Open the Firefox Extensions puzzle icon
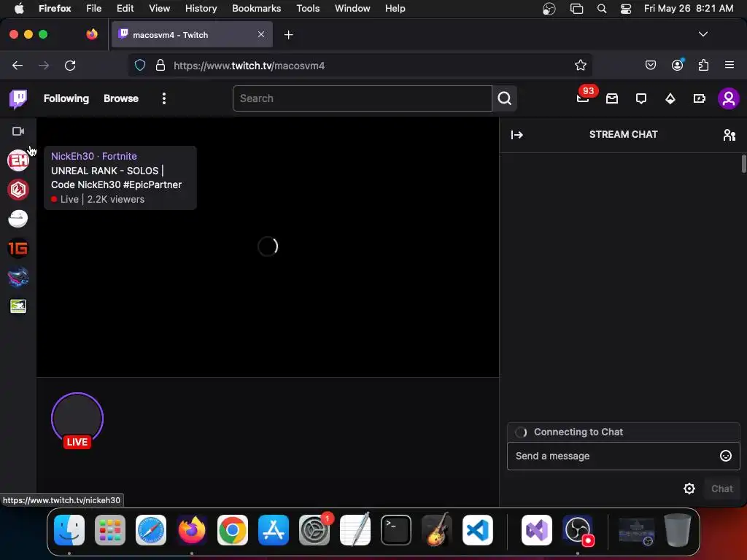Viewport: 747px width, 560px height. (703, 65)
